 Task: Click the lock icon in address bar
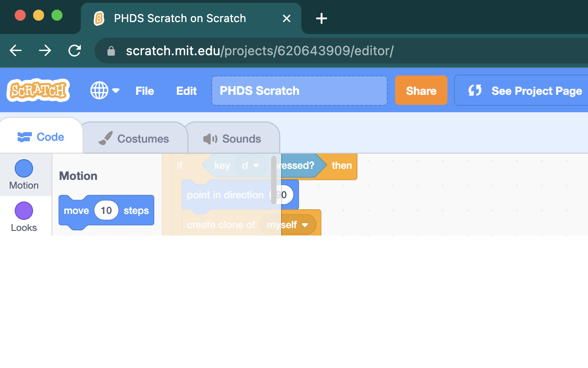point(111,51)
